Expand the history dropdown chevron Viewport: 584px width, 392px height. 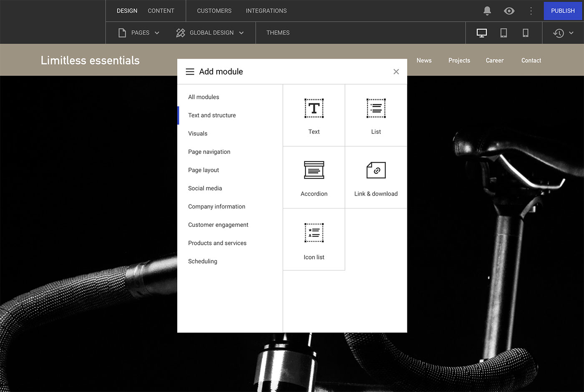pos(571,33)
